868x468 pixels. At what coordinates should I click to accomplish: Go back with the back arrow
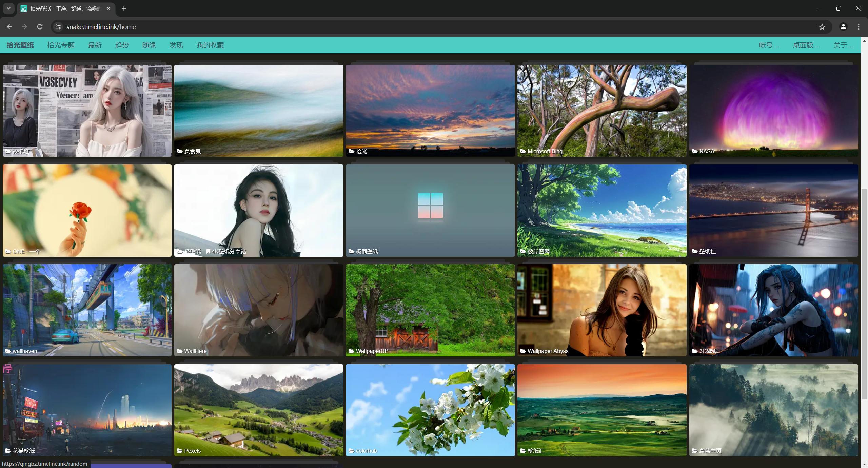tap(9, 27)
